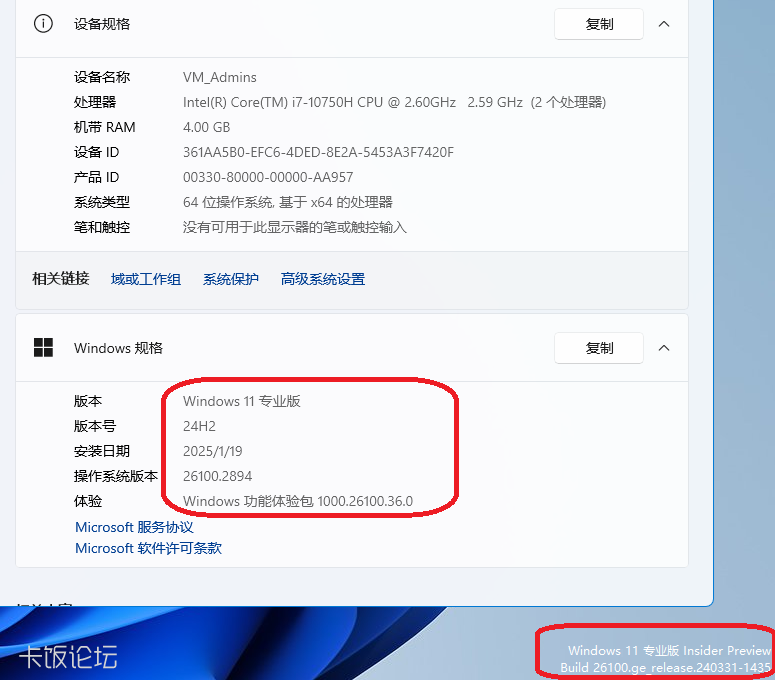Click the 产品 ID label
The image size is (775, 680).
96,177
